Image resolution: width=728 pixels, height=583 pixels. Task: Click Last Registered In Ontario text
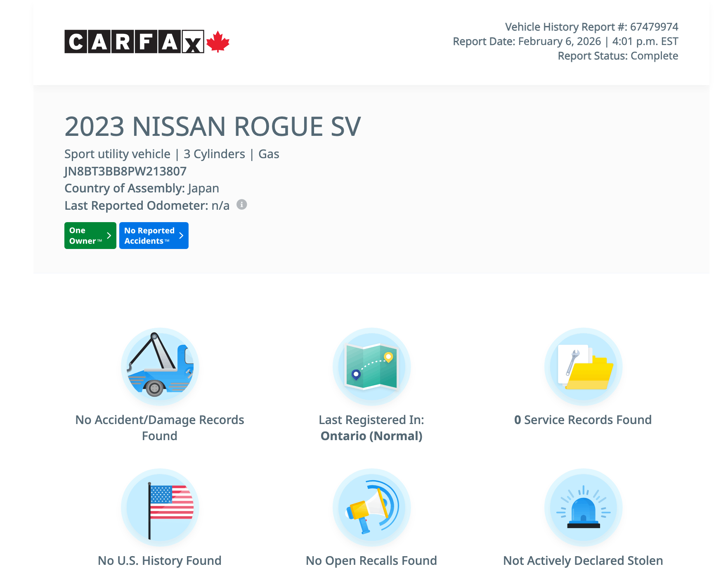(371, 428)
